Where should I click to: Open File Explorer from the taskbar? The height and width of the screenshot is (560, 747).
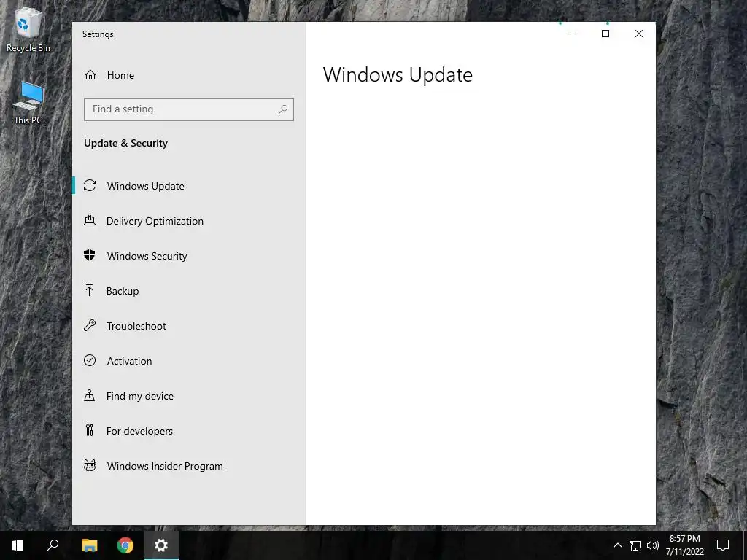coord(89,545)
